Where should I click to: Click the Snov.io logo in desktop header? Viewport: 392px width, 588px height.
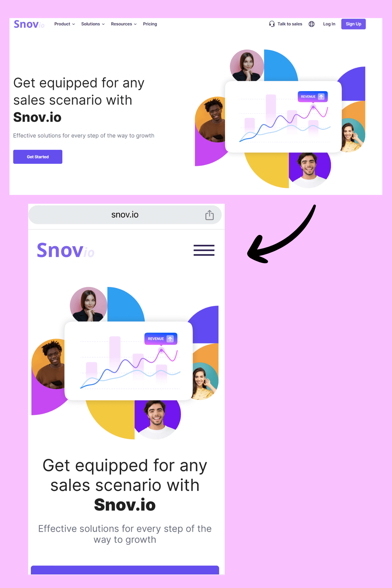click(29, 24)
